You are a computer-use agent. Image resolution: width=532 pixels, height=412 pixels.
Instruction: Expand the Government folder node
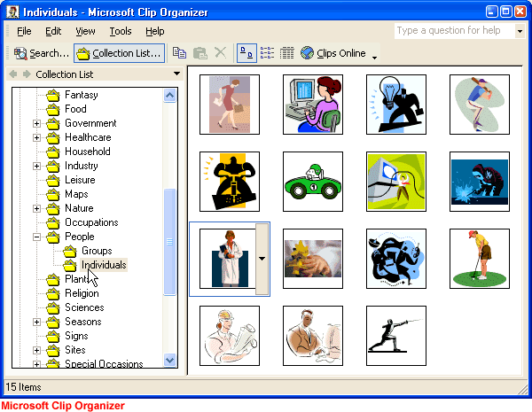(x=37, y=123)
